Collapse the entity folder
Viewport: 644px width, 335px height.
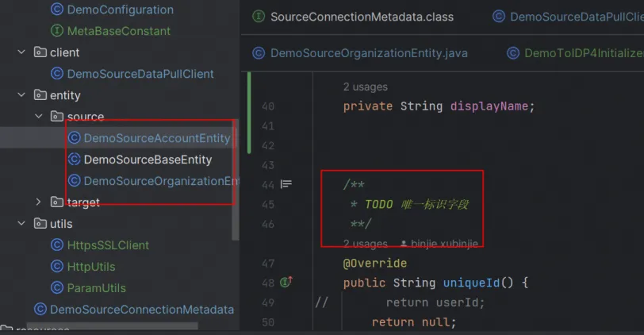pos(21,95)
